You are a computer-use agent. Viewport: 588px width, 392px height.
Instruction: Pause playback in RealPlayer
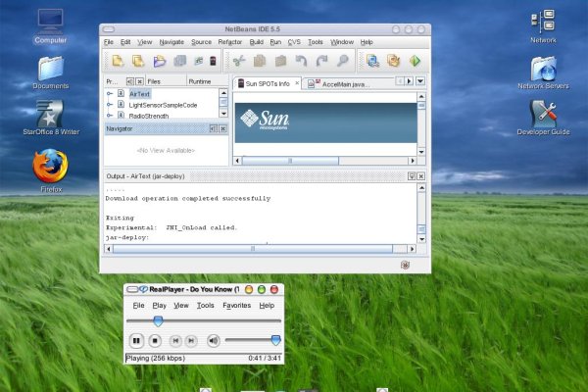[136, 340]
